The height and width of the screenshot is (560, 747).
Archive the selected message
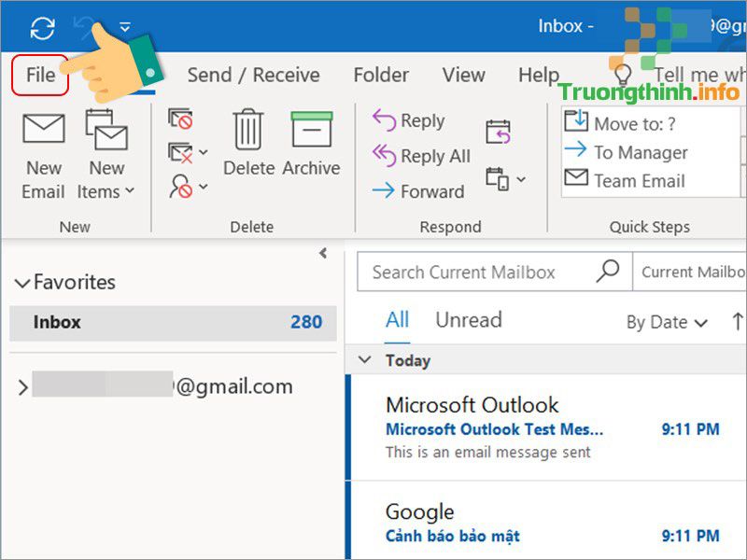click(312, 144)
